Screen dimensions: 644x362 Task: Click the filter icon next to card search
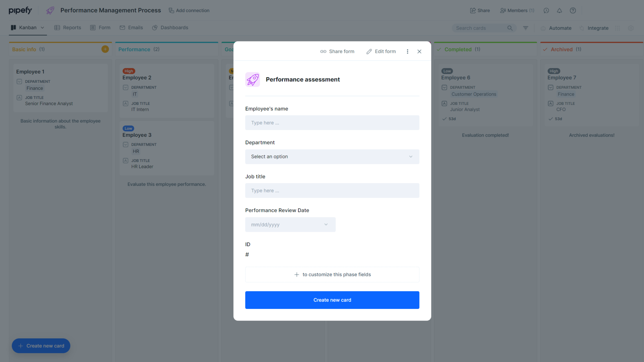pos(525,28)
